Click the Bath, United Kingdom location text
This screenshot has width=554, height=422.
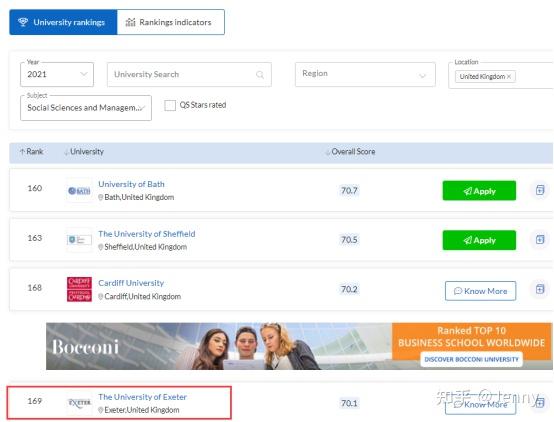coord(139,197)
